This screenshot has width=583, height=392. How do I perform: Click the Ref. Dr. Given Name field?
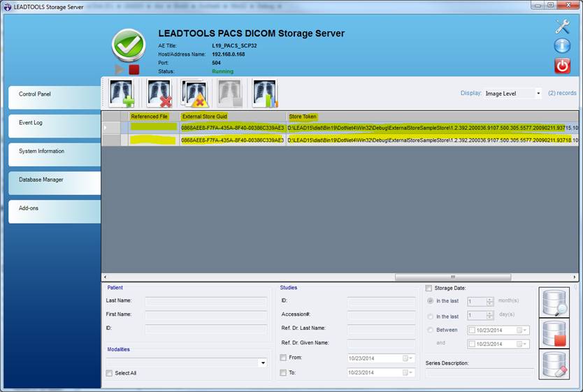[x=381, y=343]
